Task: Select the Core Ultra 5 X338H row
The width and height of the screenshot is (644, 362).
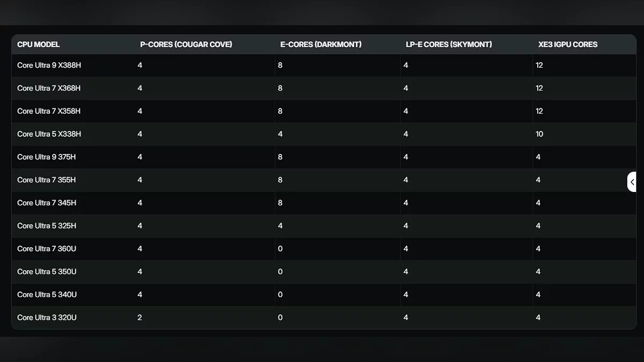Action: (x=49, y=134)
